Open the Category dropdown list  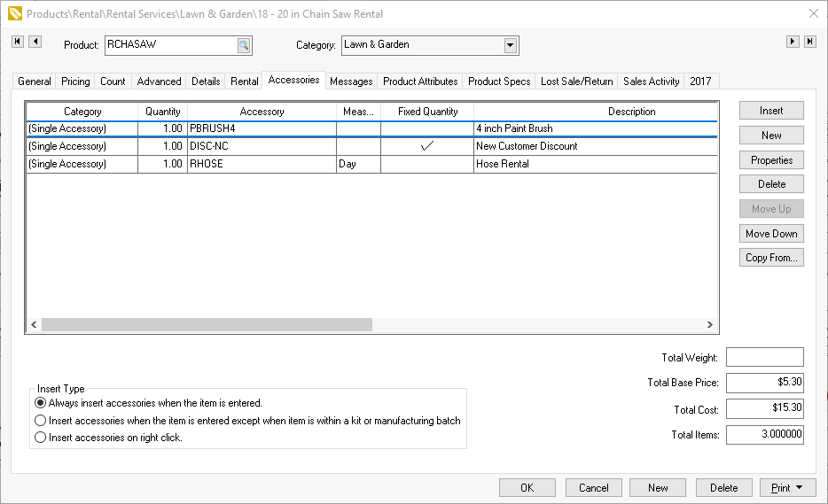(x=510, y=45)
